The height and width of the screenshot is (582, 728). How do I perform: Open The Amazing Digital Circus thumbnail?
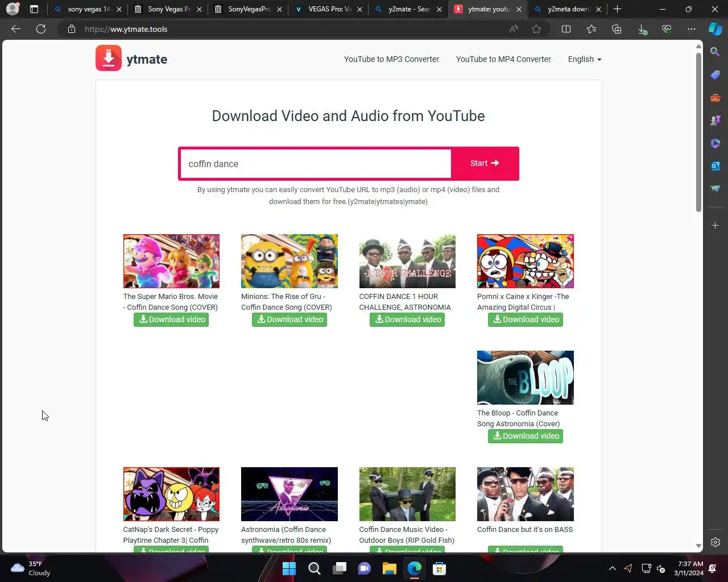point(526,261)
